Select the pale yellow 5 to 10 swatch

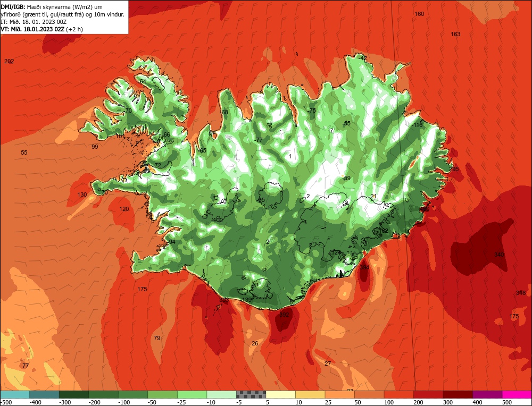coord(280,394)
